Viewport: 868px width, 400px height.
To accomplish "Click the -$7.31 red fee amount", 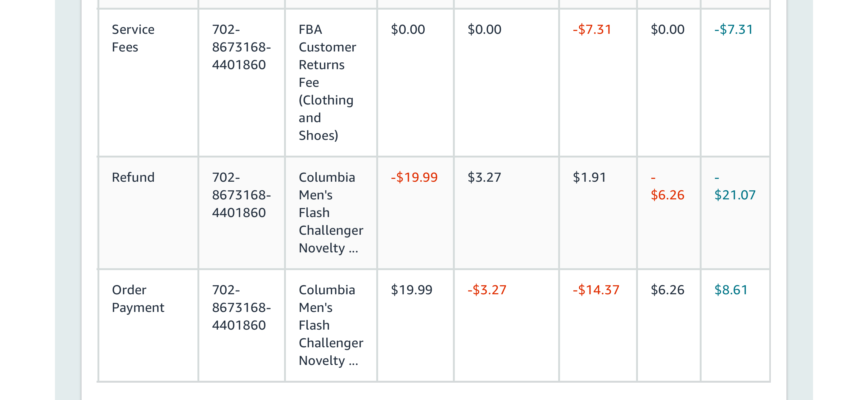I will click(x=592, y=29).
